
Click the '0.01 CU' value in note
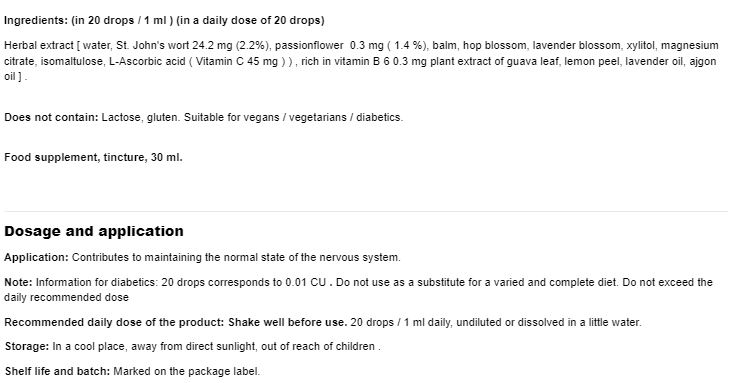click(306, 282)
